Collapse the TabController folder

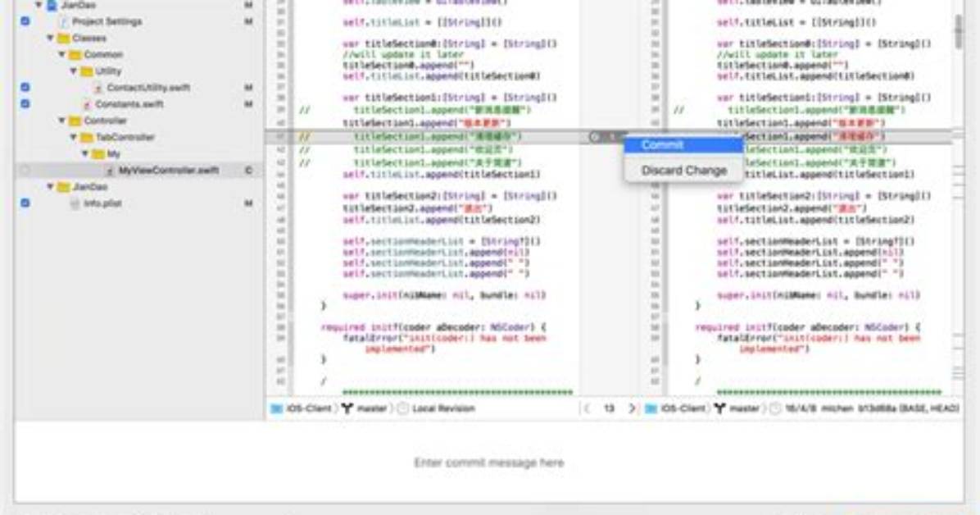[x=74, y=137]
